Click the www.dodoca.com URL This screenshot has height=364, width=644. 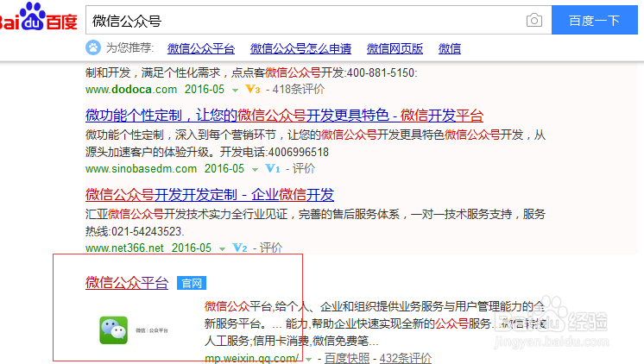pyautogui.click(x=131, y=89)
